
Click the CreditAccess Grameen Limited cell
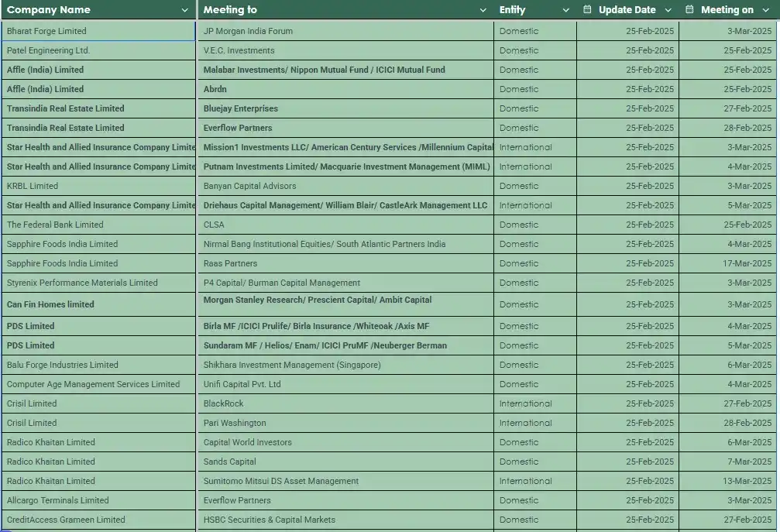pyautogui.click(x=98, y=520)
